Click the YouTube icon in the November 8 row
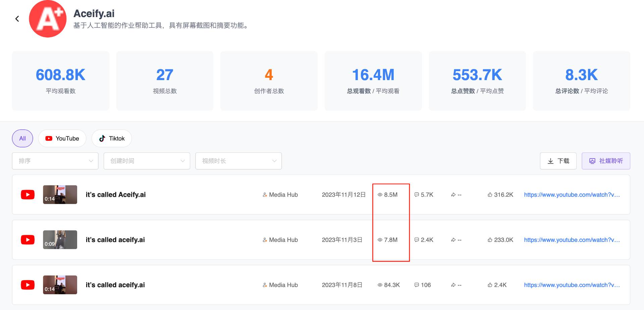Image resolution: width=644 pixels, height=310 pixels. point(28,285)
